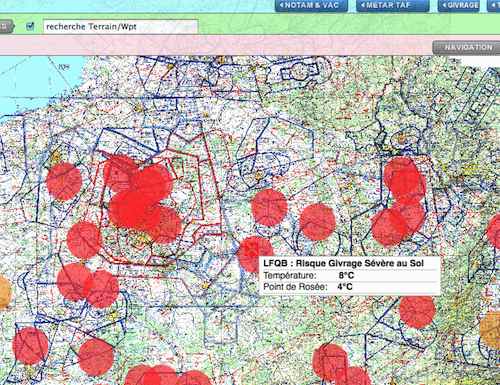Select the orange icing marker at right map edge
Image resolution: width=500 pixels, height=385 pixels.
[491, 330]
